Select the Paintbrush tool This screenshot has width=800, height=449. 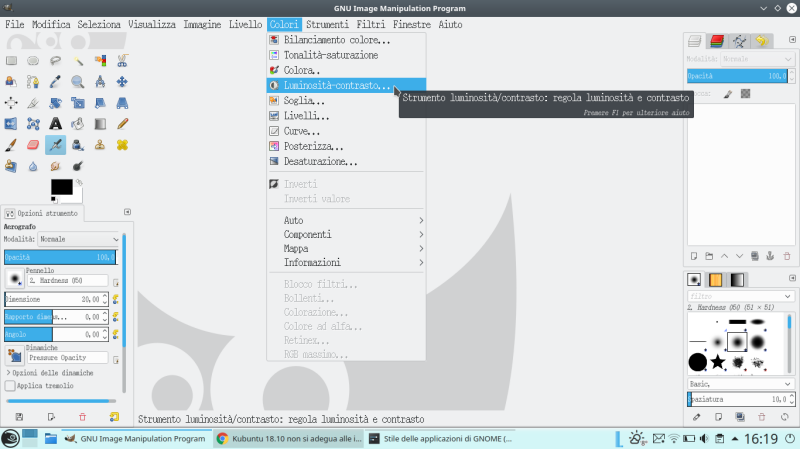pyautogui.click(x=11, y=145)
